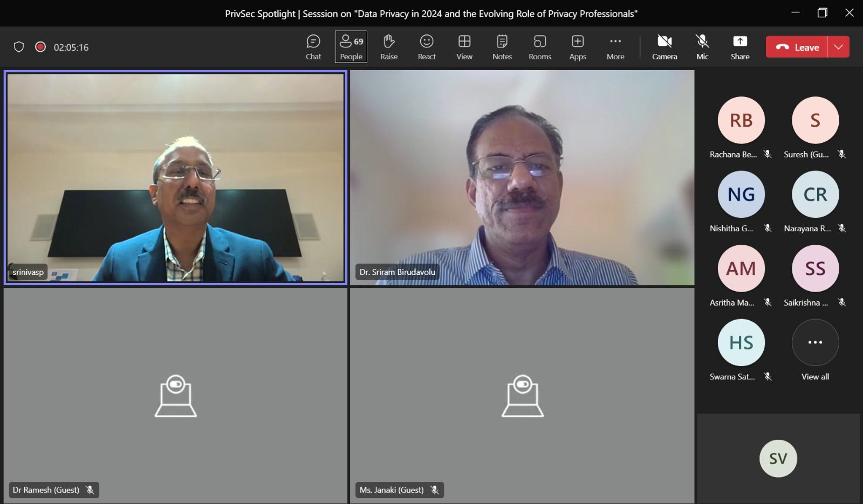Select Asritha Ma... AM avatar
The image size is (863, 504).
pos(741,268)
